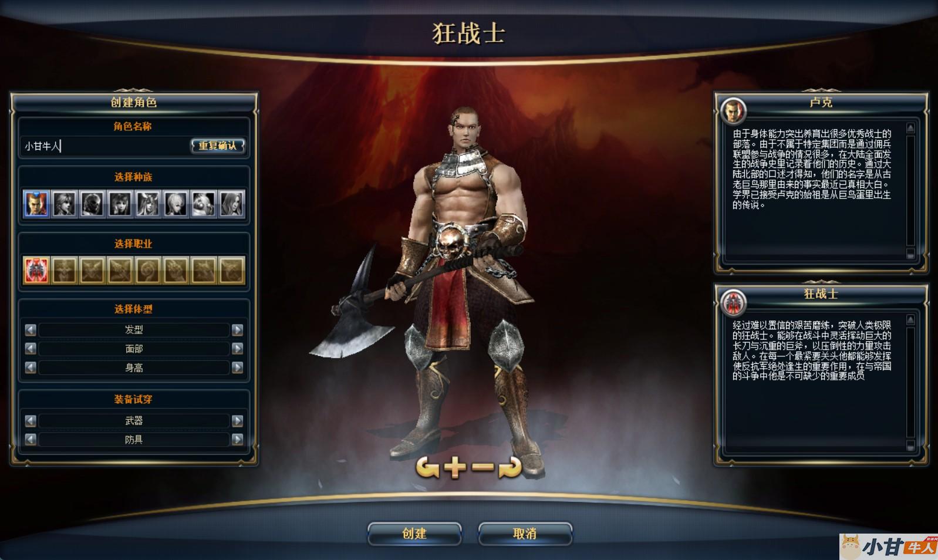Cycle 武器 weapon preview to next
Image resolution: width=938 pixels, height=560 pixels.
coord(237,420)
